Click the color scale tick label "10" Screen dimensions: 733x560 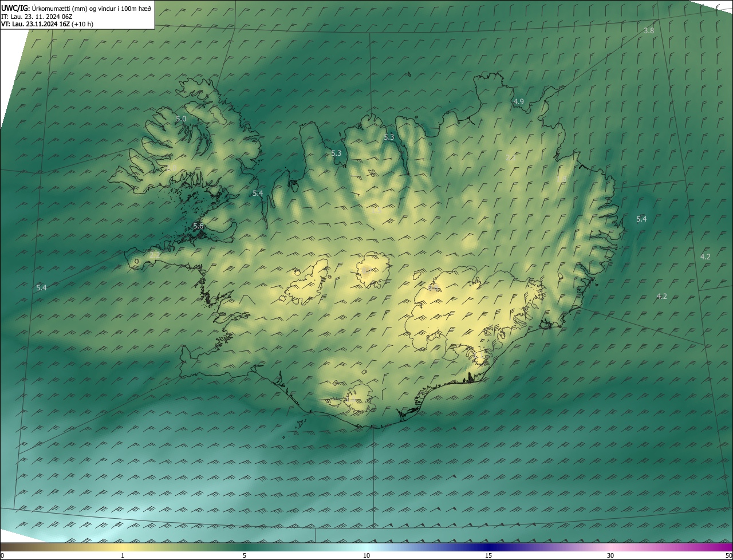click(x=366, y=555)
